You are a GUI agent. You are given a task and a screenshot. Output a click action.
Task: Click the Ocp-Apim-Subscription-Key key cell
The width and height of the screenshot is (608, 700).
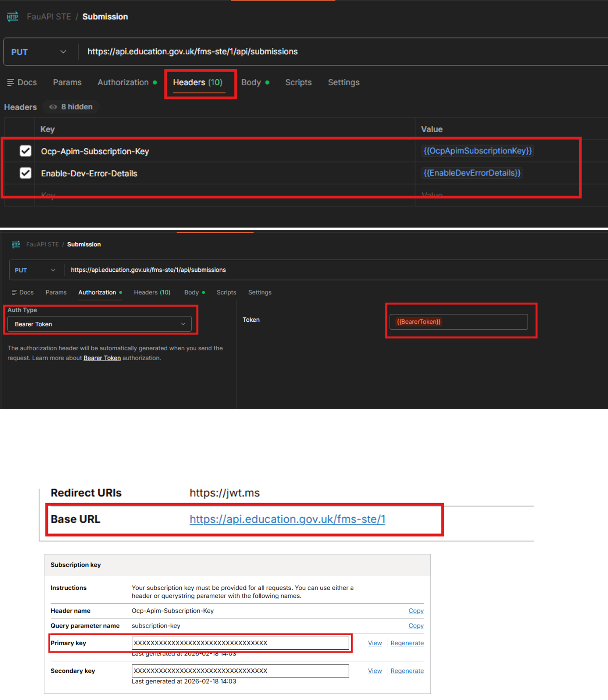pos(225,151)
